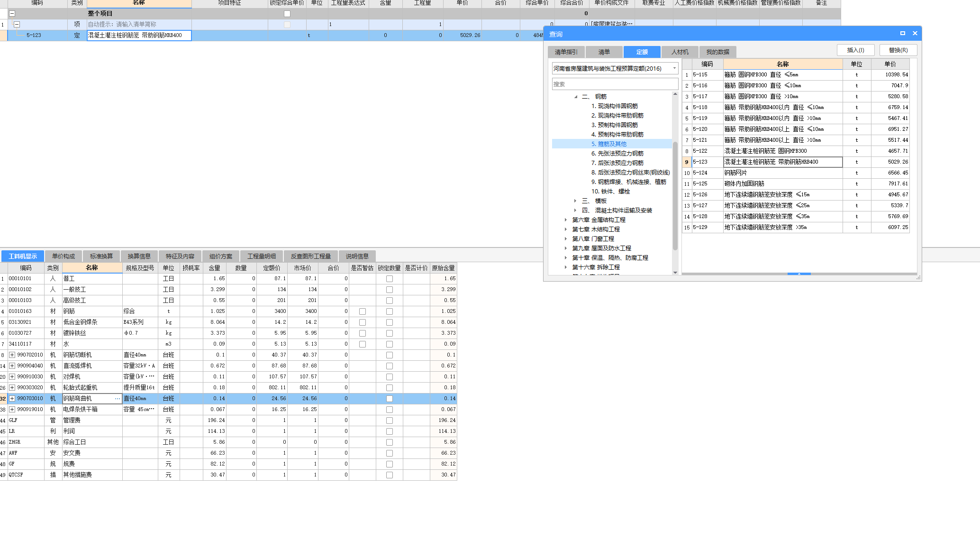
Task: Select 00010102 一般技工 row code
Action: 26,290
